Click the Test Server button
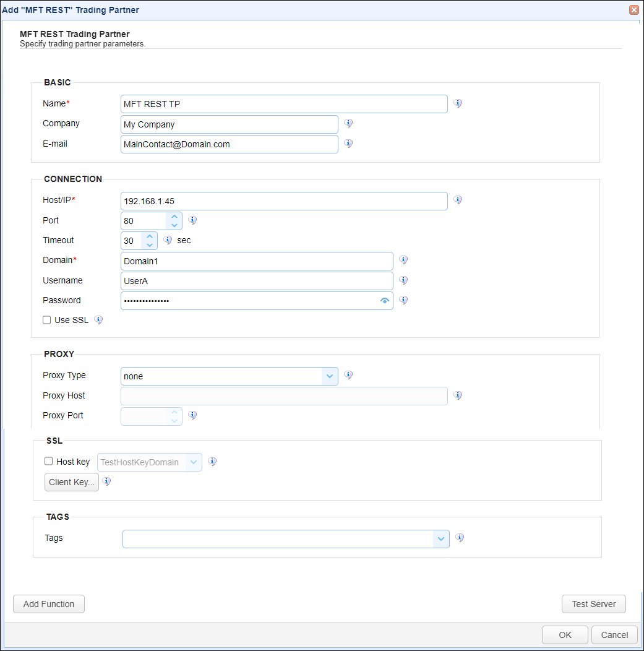The height and width of the screenshot is (651, 644). (593, 604)
